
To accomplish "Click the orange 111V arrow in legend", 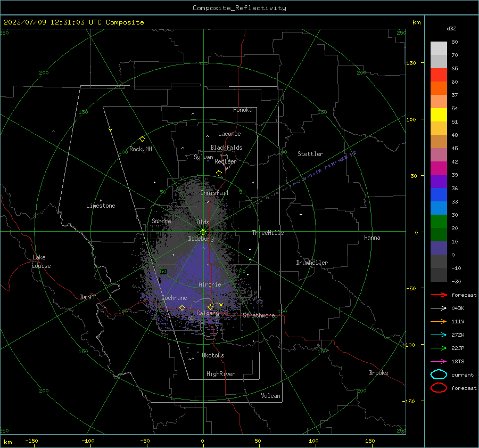I will tap(439, 321).
